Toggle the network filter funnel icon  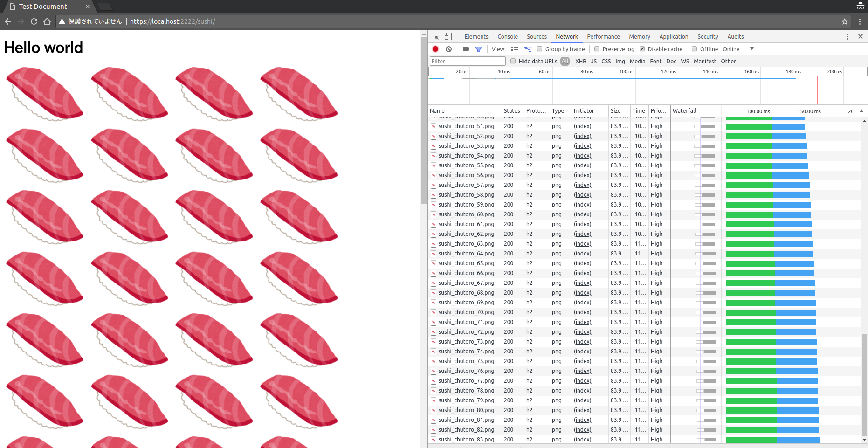(x=479, y=49)
